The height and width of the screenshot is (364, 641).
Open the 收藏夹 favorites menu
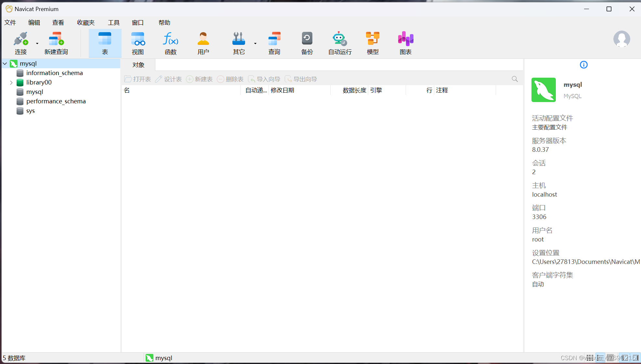(85, 22)
